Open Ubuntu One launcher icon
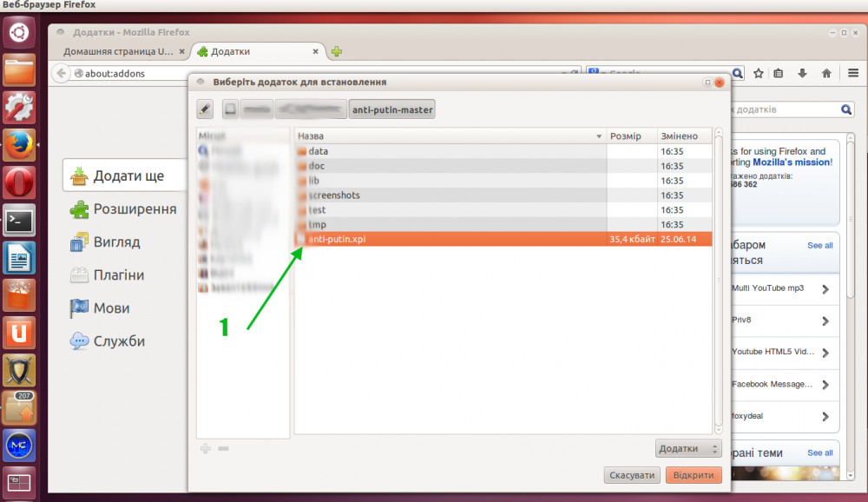Image resolution: width=868 pixels, height=502 pixels. click(19, 333)
